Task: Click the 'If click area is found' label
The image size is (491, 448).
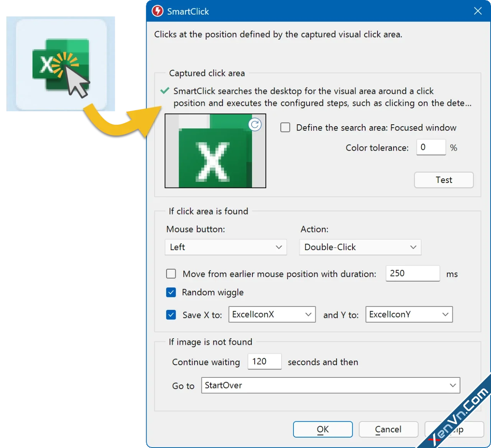Action: pos(209,211)
